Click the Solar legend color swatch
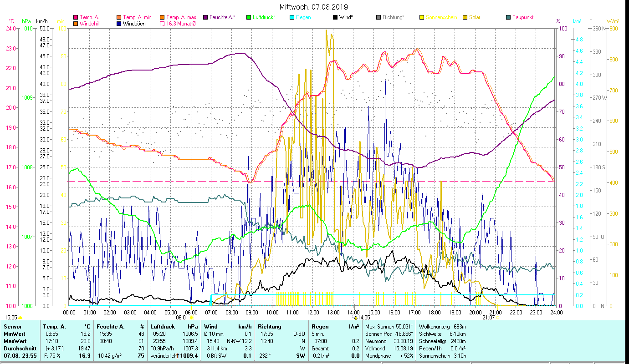The height and width of the screenshot is (364, 629). click(465, 17)
